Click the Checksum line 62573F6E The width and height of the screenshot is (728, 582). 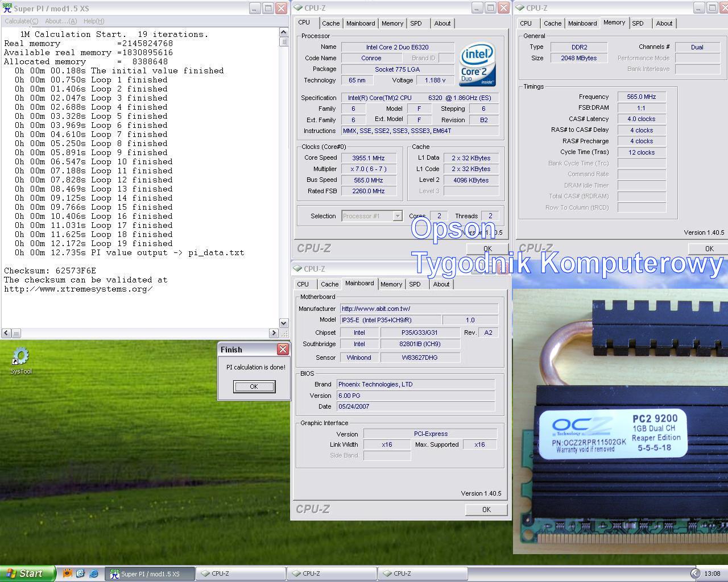[x=50, y=271]
